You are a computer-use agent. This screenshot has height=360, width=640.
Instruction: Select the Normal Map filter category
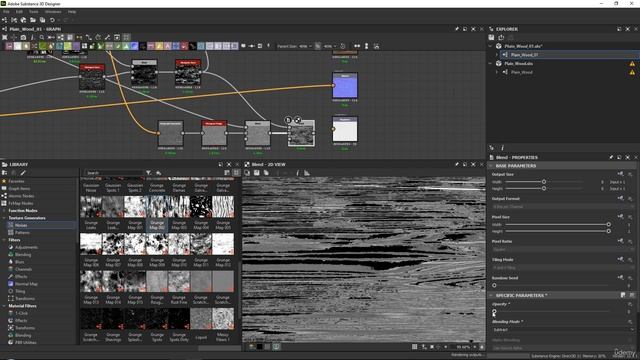click(26, 284)
